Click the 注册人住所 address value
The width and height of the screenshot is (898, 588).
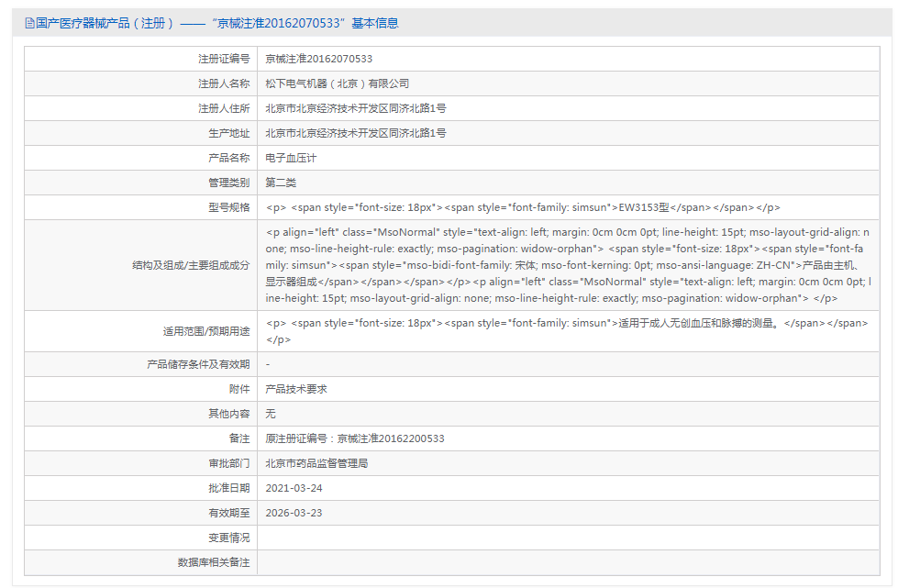pos(355,108)
